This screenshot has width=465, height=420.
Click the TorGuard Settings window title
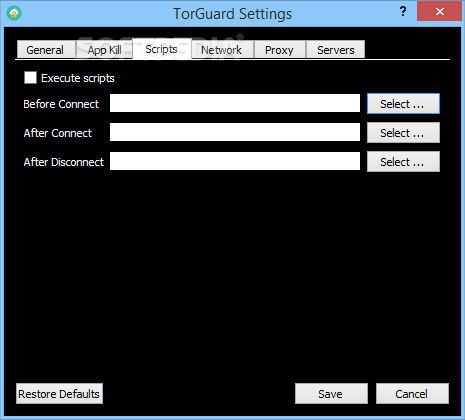(232, 14)
